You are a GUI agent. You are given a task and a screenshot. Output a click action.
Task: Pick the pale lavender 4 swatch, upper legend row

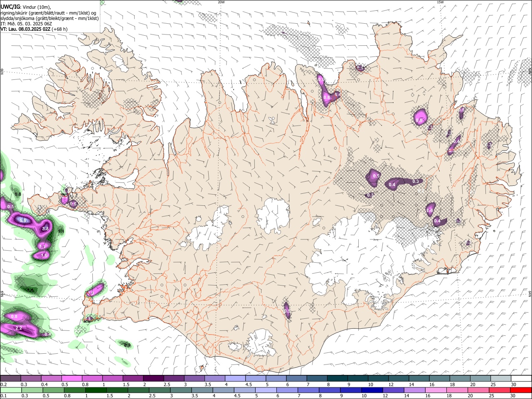click(x=234, y=379)
